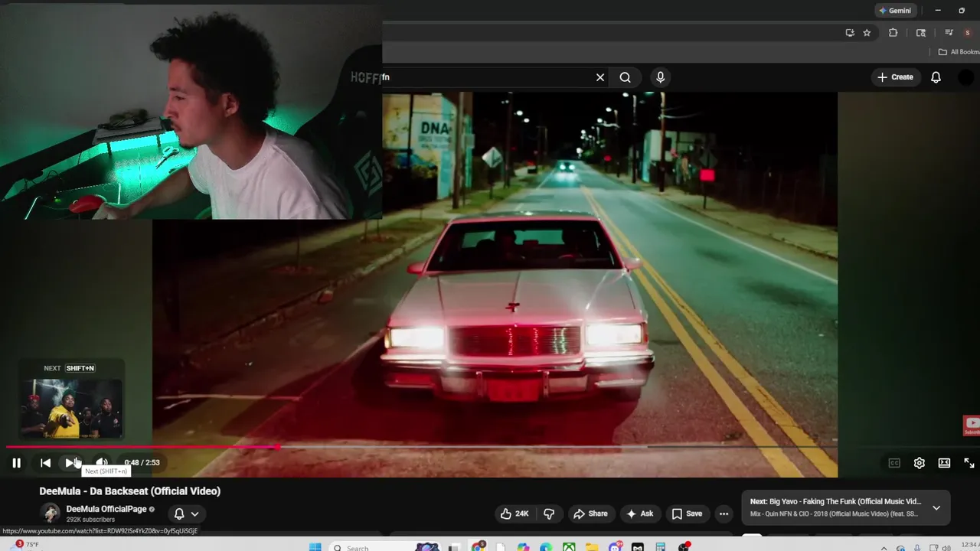Open weather widget showing 75°F
The width and height of the screenshot is (980, 551).
(x=23, y=545)
